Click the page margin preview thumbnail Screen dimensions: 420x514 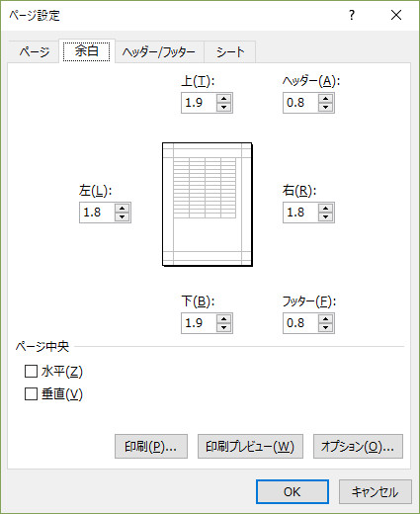click(208, 205)
